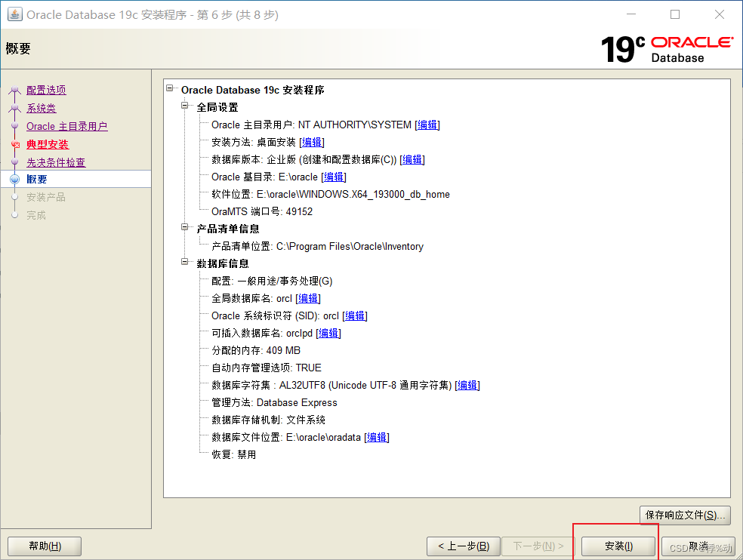Click the 典型安装 step error marker icon

tap(15, 144)
